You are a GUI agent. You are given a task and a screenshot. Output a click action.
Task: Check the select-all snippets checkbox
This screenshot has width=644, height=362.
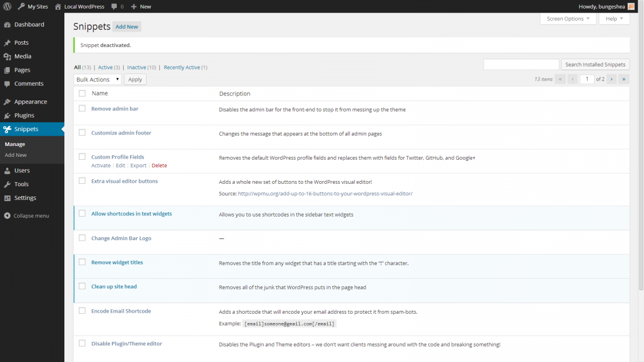(82, 94)
